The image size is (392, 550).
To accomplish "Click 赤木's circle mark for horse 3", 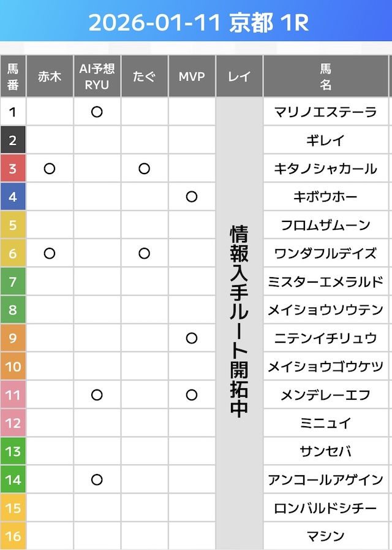I will tap(50, 169).
